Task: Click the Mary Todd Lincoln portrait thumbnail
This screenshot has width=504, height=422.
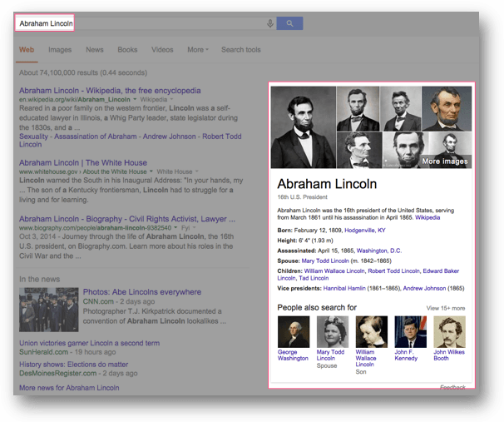Action: [333, 331]
